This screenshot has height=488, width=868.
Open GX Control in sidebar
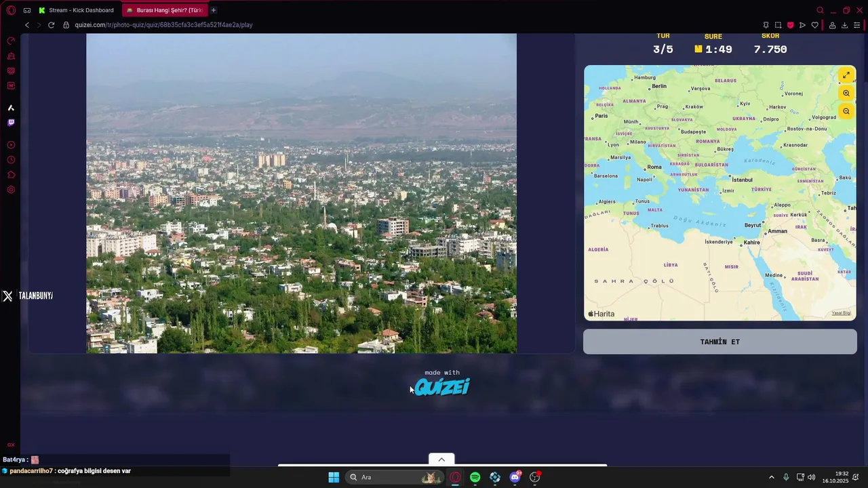11,41
